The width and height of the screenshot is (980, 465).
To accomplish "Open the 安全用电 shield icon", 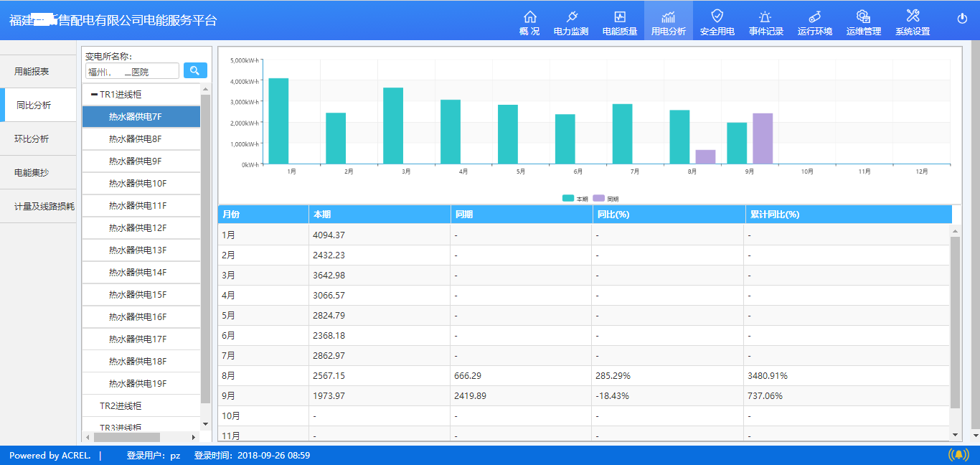I will [x=717, y=16].
